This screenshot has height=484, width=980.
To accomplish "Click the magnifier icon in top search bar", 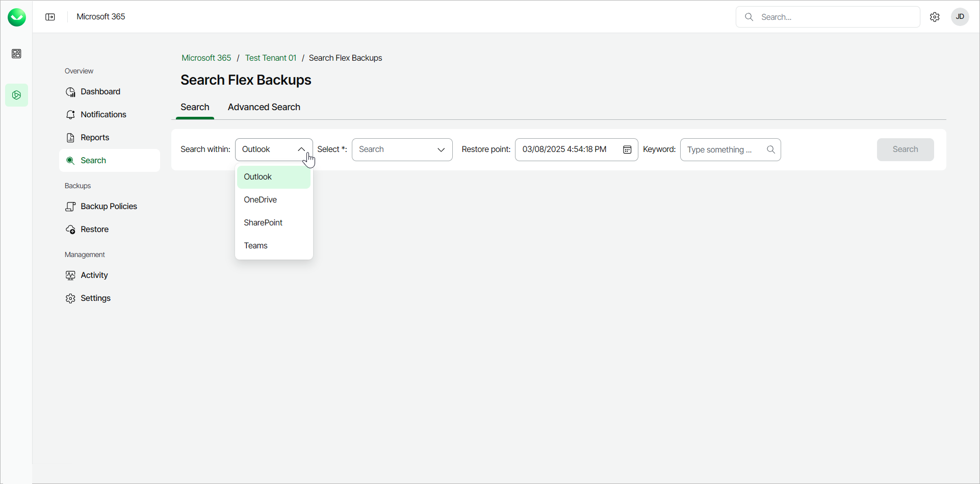I will pos(749,17).
